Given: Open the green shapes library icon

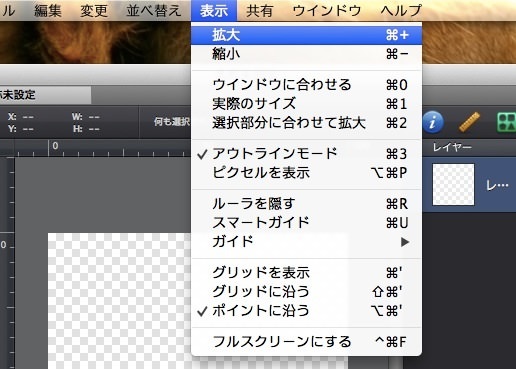Looking at the screenshot, I should coord(506,122).
